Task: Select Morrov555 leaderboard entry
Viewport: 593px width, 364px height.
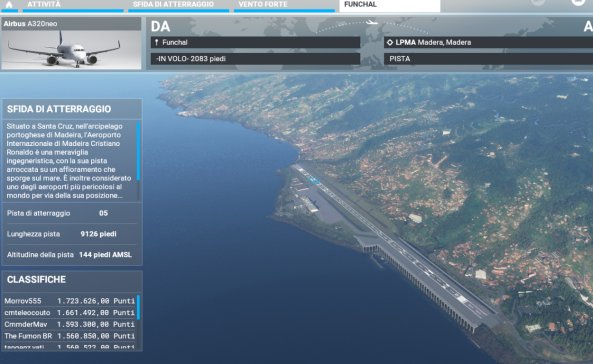Action: point(70,301)
